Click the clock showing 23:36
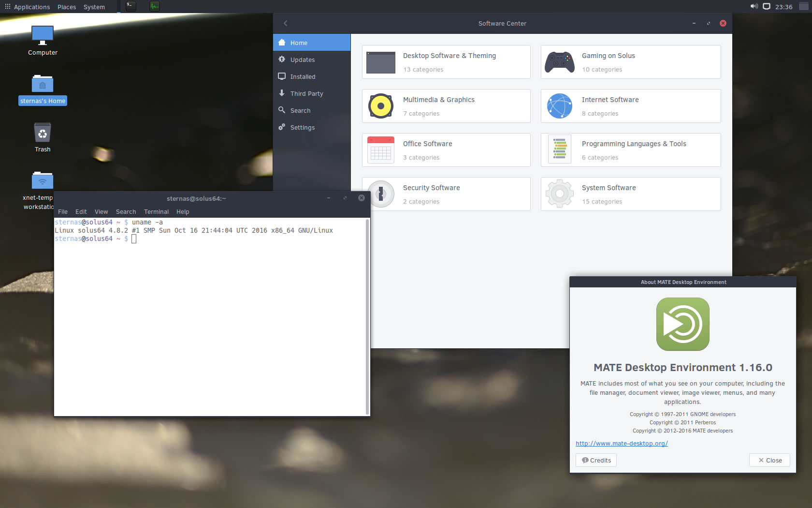 pyautogui.click(x=783, y=7)
